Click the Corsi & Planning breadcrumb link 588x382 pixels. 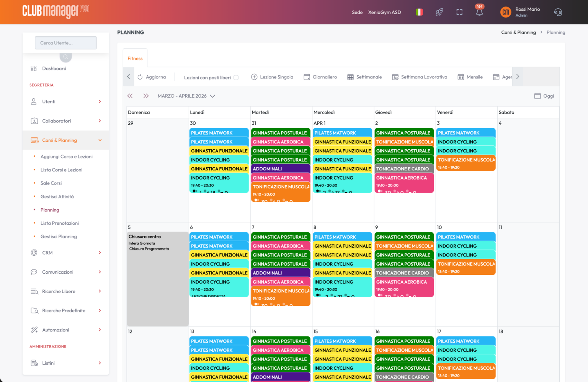coord(518,33)
